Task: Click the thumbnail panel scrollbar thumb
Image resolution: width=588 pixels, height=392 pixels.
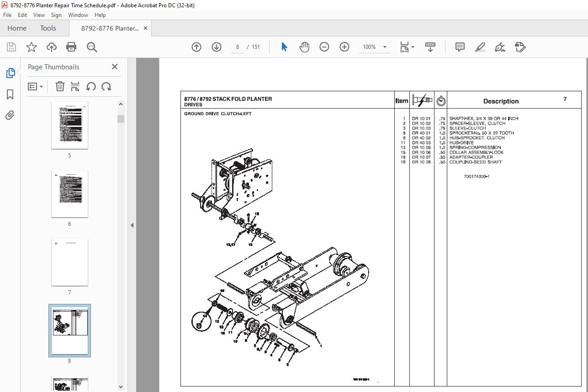Action: click(121, 119)
